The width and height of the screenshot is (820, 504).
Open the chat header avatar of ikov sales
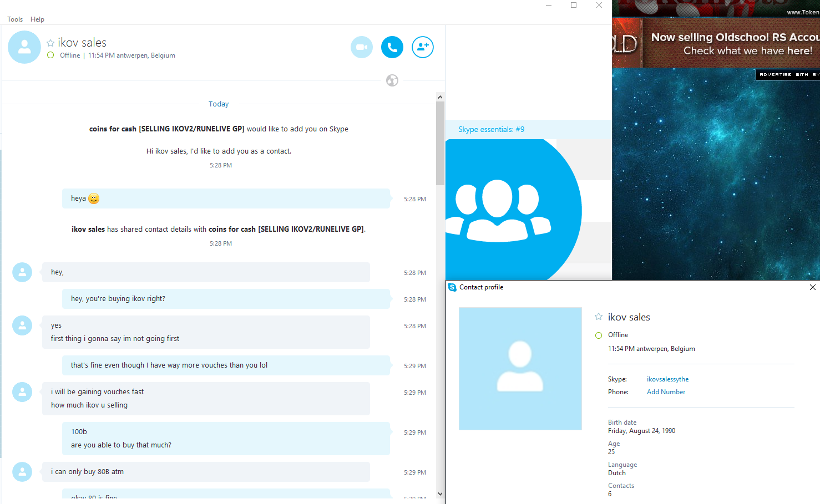pyautogui.click(x=24, y=47)
